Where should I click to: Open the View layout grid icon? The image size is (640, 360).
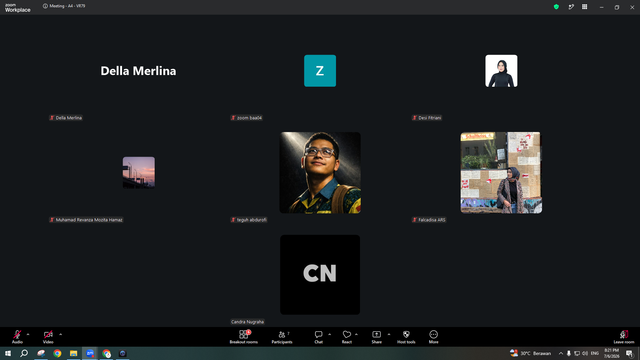coord(584,7)
